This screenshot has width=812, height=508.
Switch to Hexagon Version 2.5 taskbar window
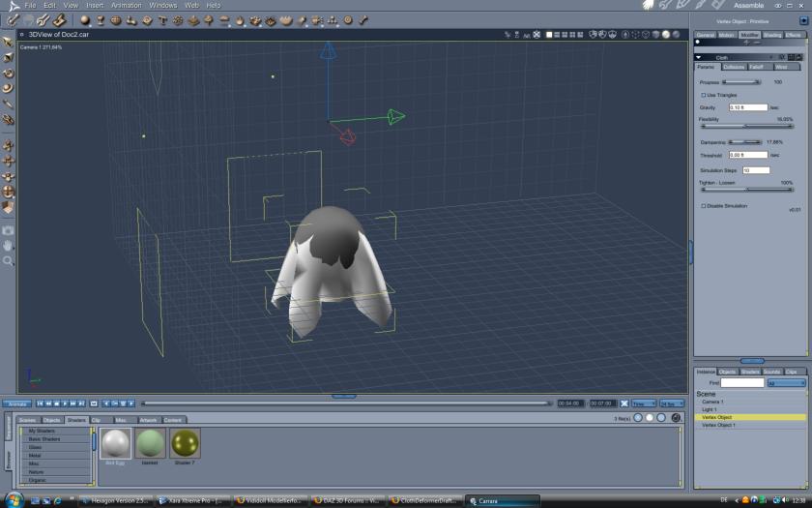[115, 501]
